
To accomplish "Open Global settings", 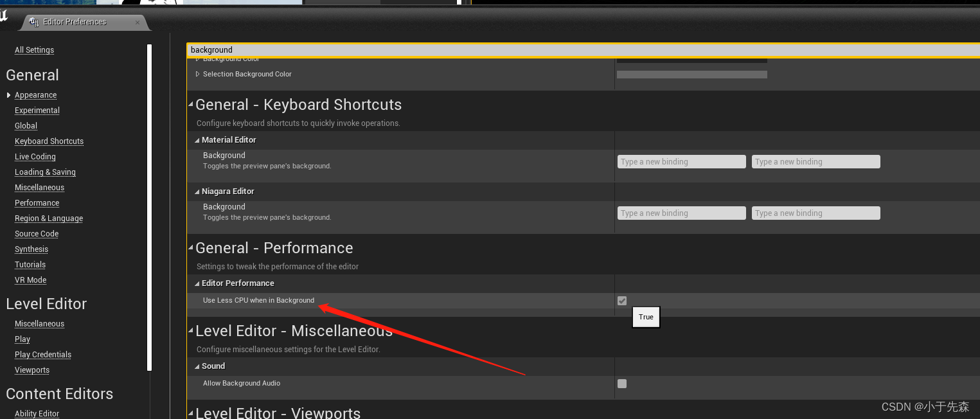I will pyautogui.click(x=26, y=126).
